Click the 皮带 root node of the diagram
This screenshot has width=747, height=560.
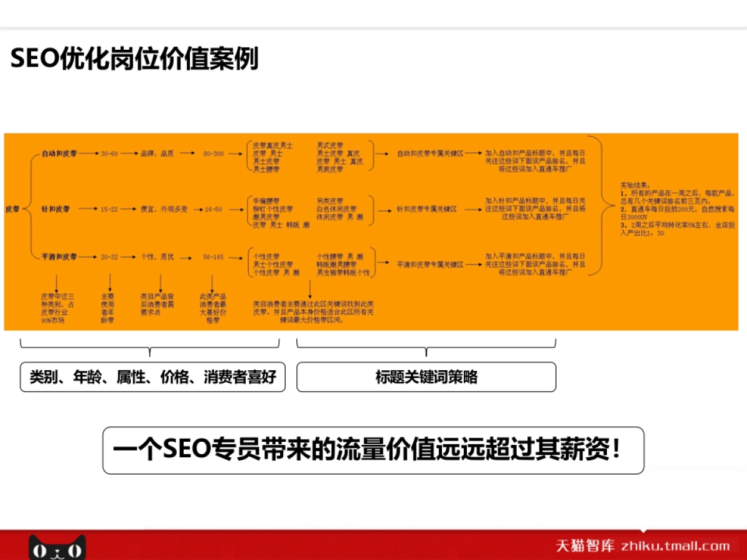click(x=11, y=210)
